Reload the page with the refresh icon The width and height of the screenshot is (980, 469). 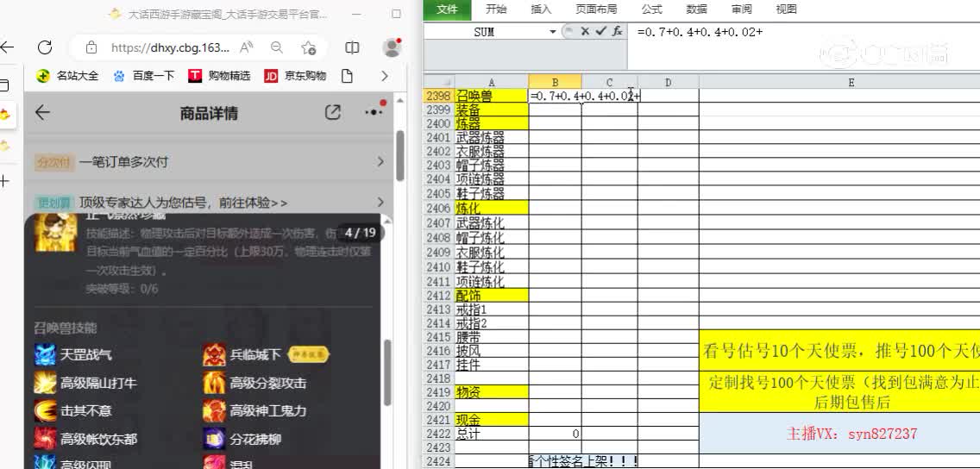(x=44, y=47)
